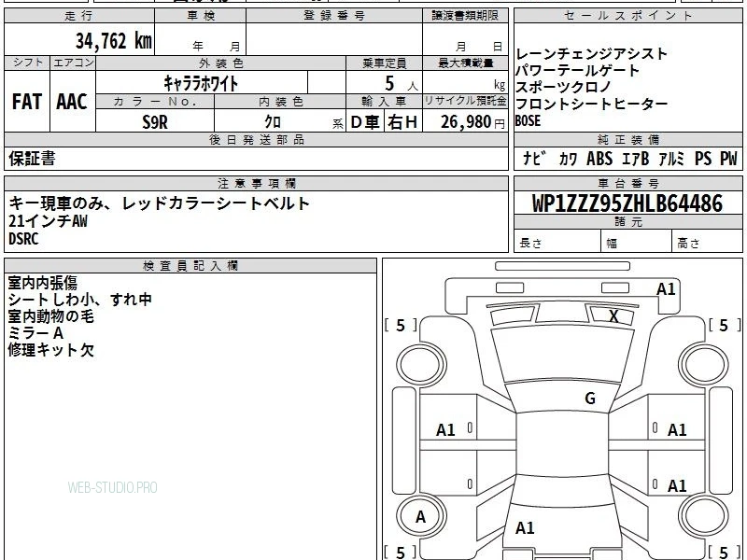This screenshot has height=560, width=747.
Task: Click the 諸元 header
Action: (627, 222)
